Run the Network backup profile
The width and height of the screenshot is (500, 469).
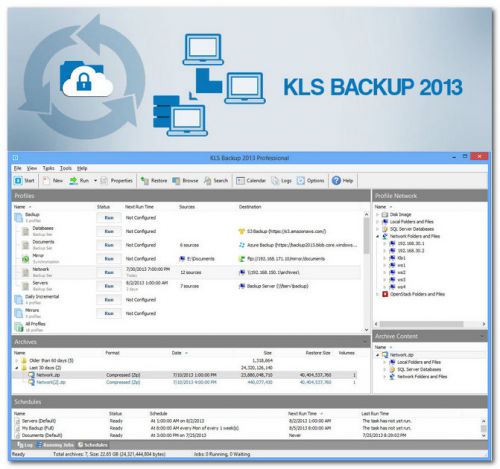pyautogui.click(x=109, y=272)
